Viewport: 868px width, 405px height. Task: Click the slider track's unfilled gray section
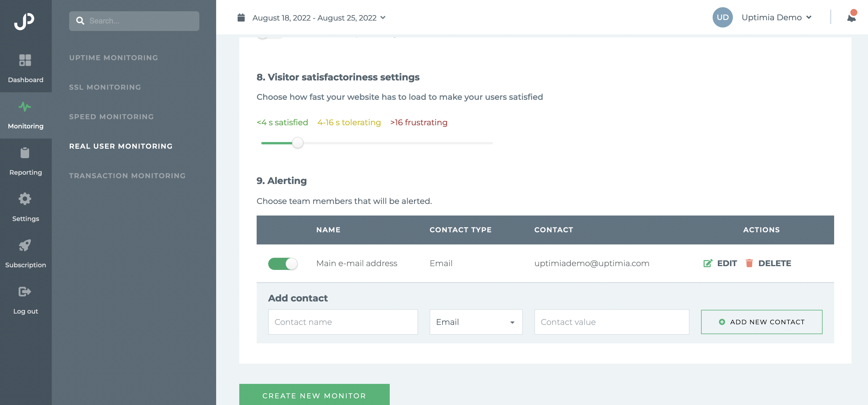398,143
